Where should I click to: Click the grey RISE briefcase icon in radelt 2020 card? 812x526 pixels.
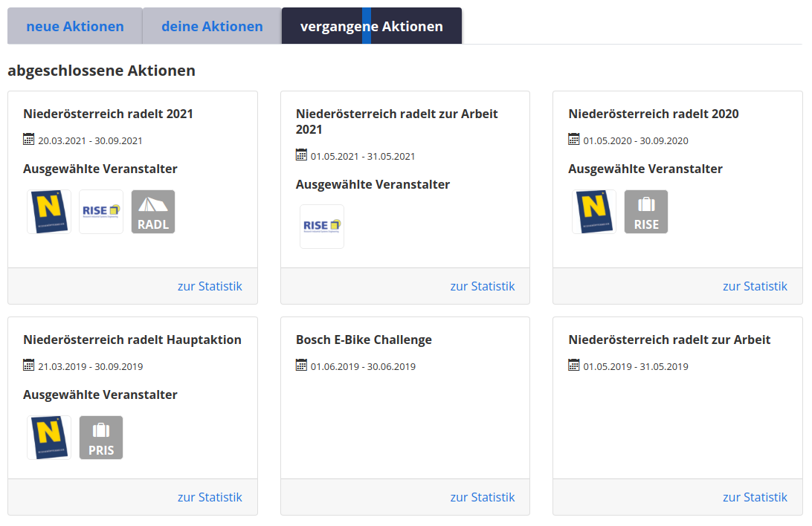point(646,212)
